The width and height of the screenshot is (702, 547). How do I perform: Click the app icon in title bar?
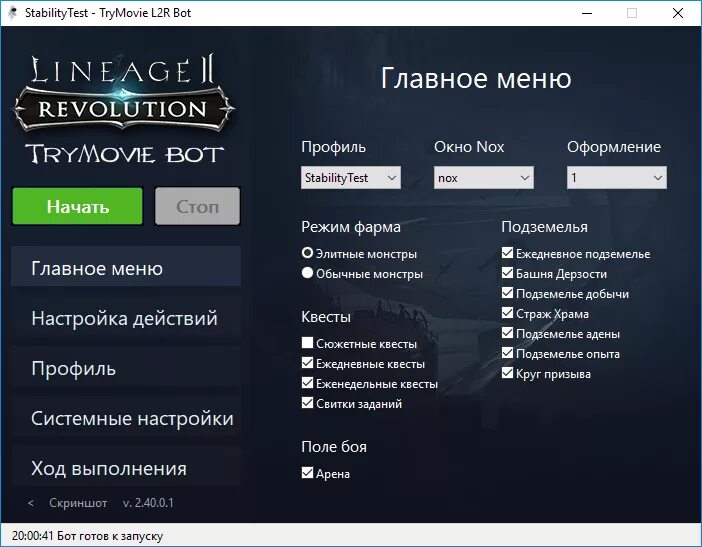[13, 13]
